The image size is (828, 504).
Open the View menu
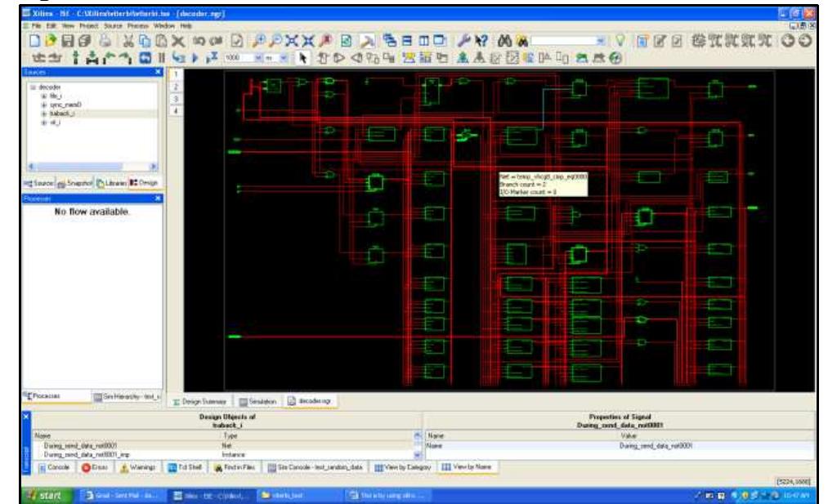tap(68, 26)
